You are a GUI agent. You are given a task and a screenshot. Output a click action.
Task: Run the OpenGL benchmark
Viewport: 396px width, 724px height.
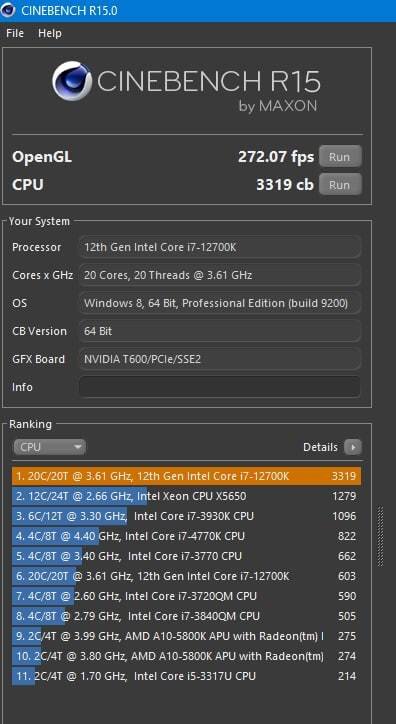pyautogui.click(x=340, y=157)
